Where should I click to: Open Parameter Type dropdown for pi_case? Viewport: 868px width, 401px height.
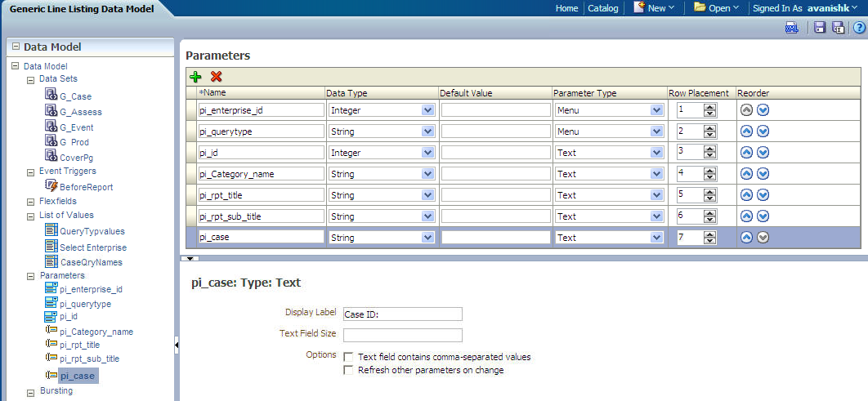[657, 238]
